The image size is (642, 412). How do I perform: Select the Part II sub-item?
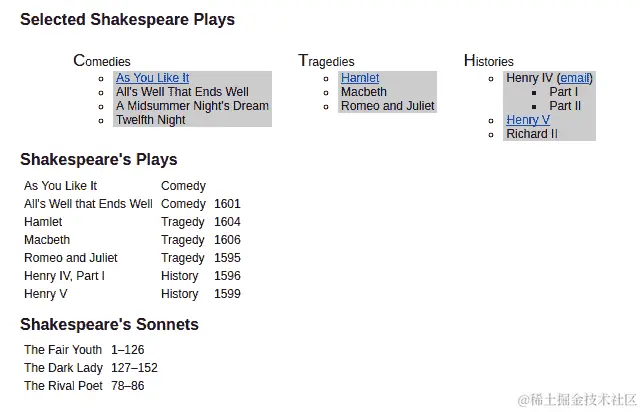565,106
